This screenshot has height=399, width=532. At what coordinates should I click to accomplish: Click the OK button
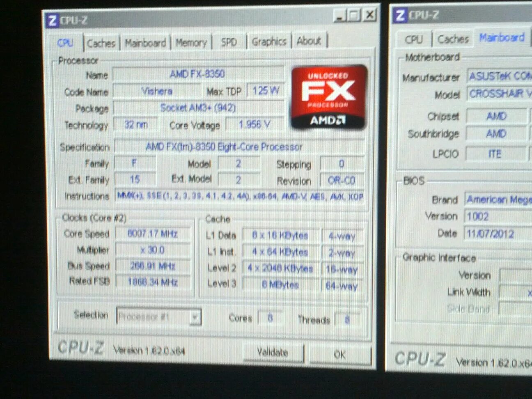click(x=339, y=355)
